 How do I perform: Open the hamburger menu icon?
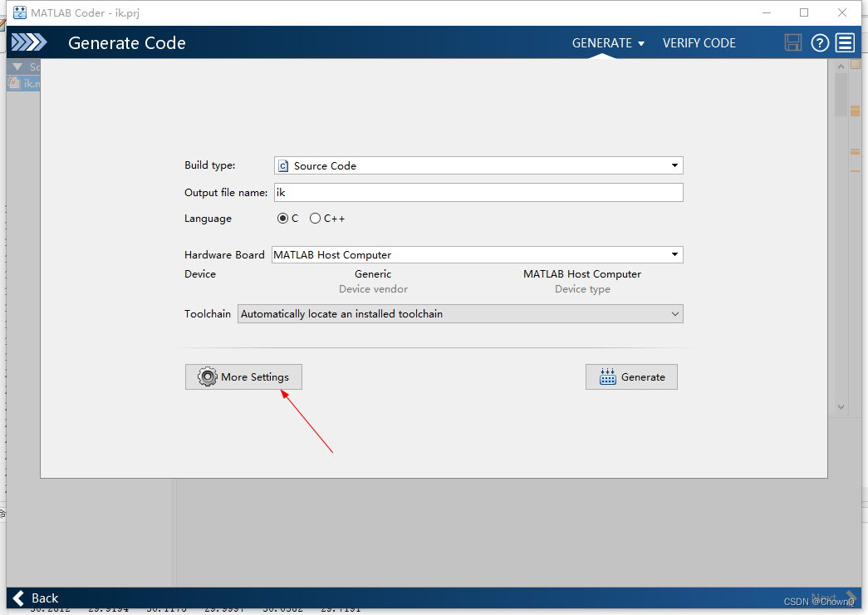tap(846, 42)
